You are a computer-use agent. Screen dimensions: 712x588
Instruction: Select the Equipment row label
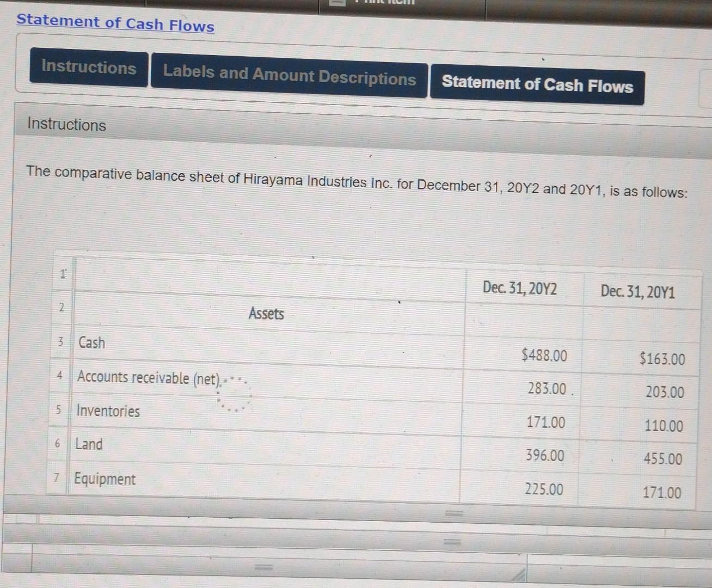pyautogui.click(x=105, y=479)
